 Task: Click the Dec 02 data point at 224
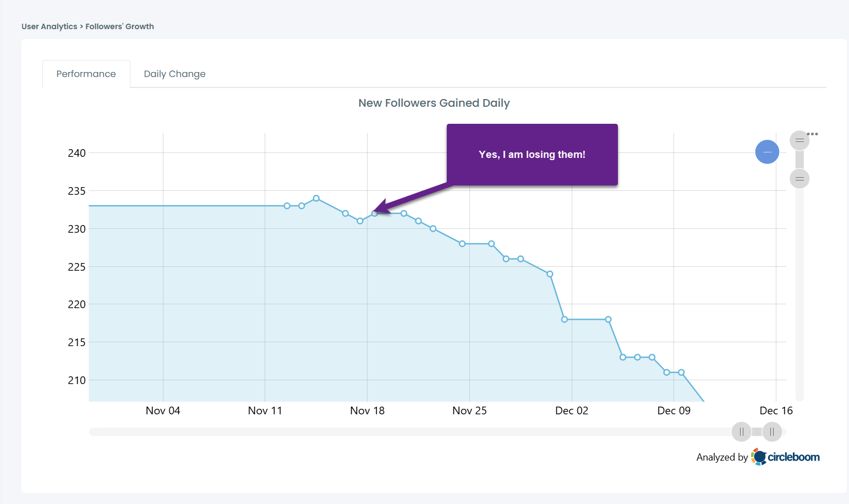coord(549,273)
